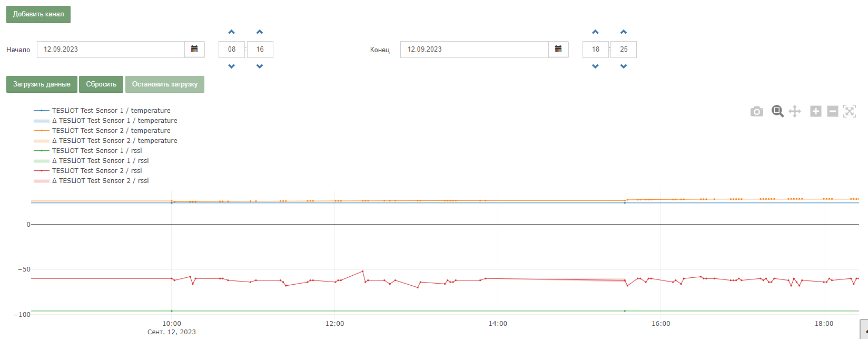Edit the start minute field 16
Viewport: 868px width, 339px height.
260,50
